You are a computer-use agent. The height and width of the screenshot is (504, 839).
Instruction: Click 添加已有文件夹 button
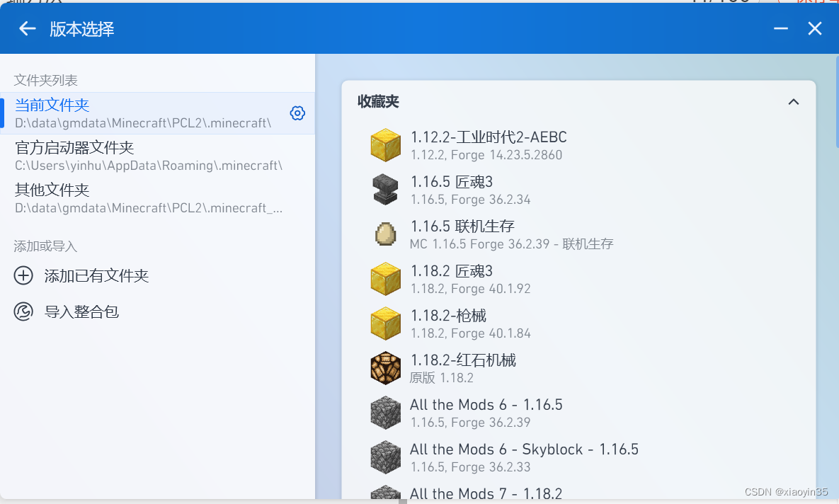pyautogui.click(x=81, y=275)
